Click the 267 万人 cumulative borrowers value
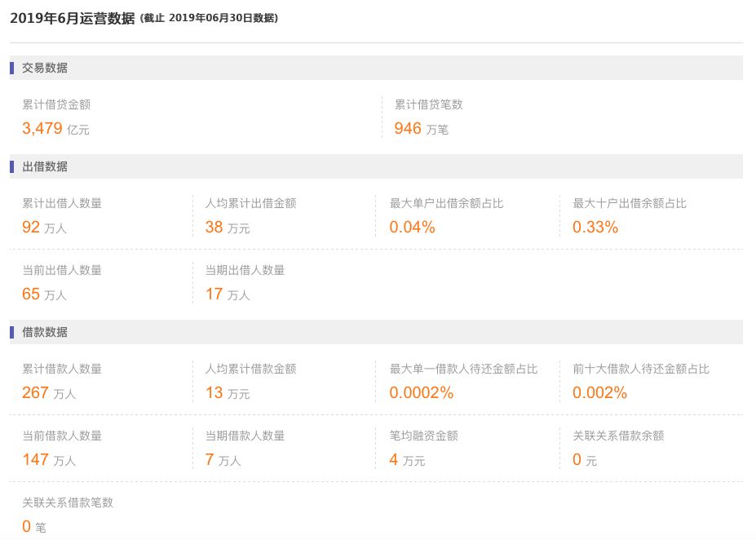This screenshot has width=756, height=540. [49, 393]
